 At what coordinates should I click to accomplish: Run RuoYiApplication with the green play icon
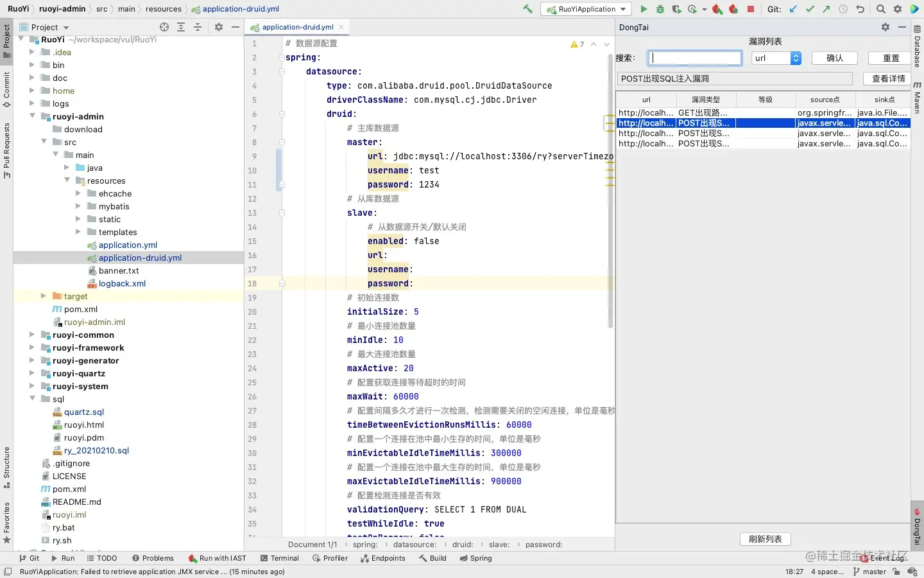click(644, 9)
